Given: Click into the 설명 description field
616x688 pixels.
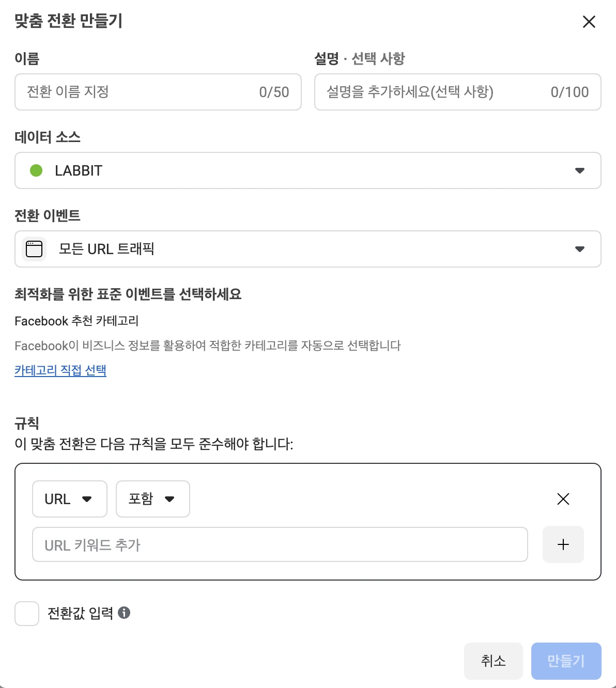Looking at the screenshot, I should click(x=434, y=92).
